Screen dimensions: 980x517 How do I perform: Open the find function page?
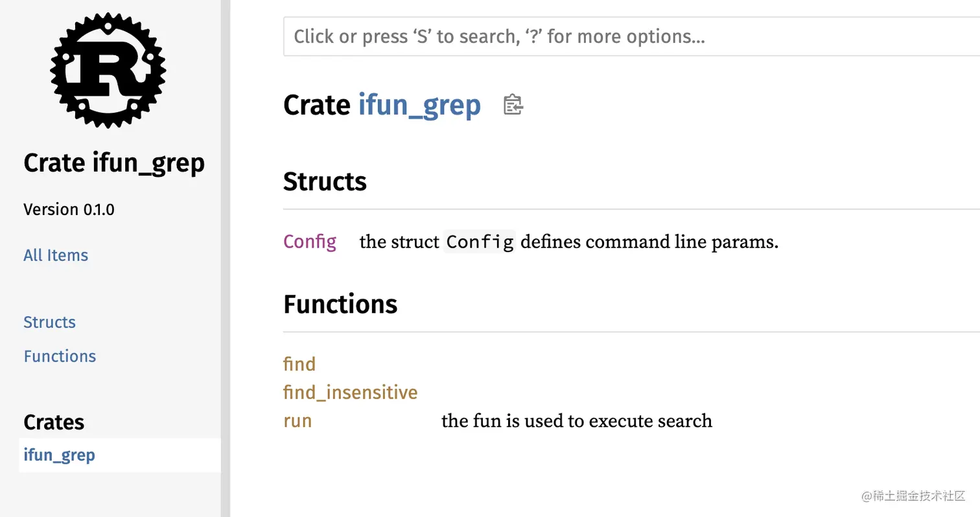click(299, 364)
